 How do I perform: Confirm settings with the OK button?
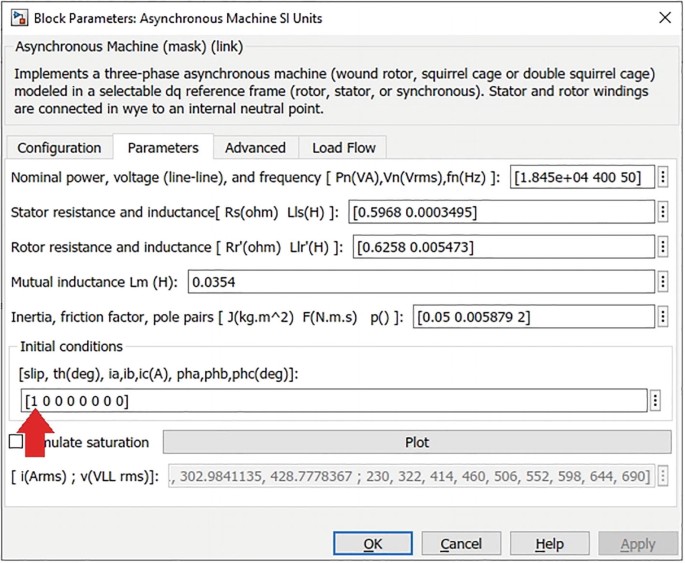pyautogui.click(x=373, y=544)
